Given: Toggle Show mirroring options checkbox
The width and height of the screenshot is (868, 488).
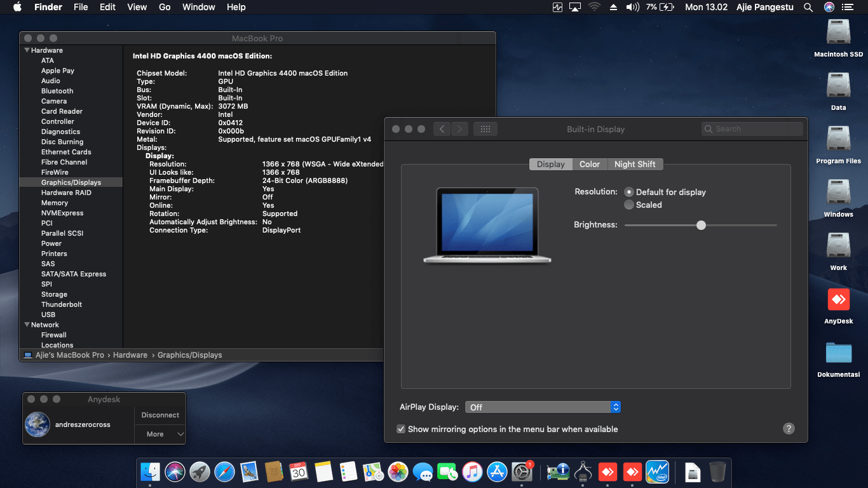Looking at the screenshot, I should click(x=401, y=429).
